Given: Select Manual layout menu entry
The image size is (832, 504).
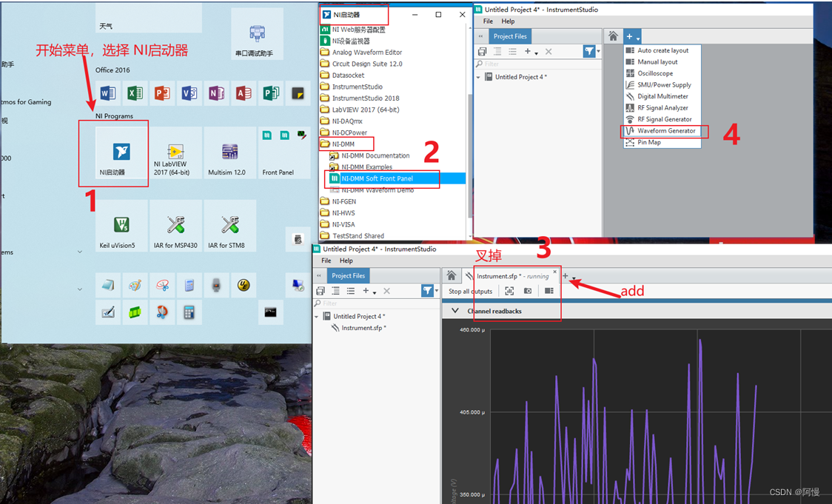Looking at the screenshot, I should (662, 61).
